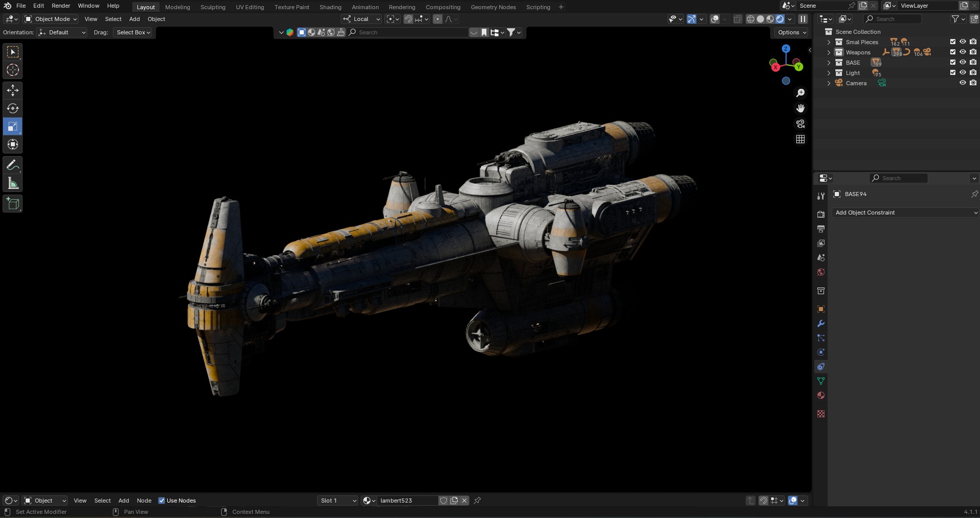Screen dimensions: 980x518
Task: Open the Object Data properties tab
Action: pos(821,381)
